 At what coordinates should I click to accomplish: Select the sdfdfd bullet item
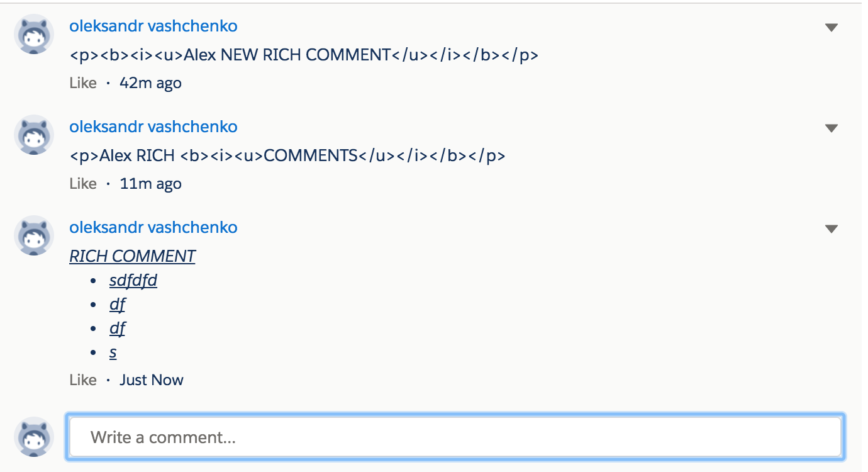click(x=133, y=280)
